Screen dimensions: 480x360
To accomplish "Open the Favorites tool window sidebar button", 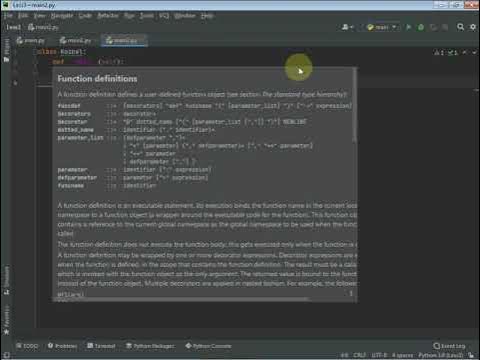I will tap(6, 319).
